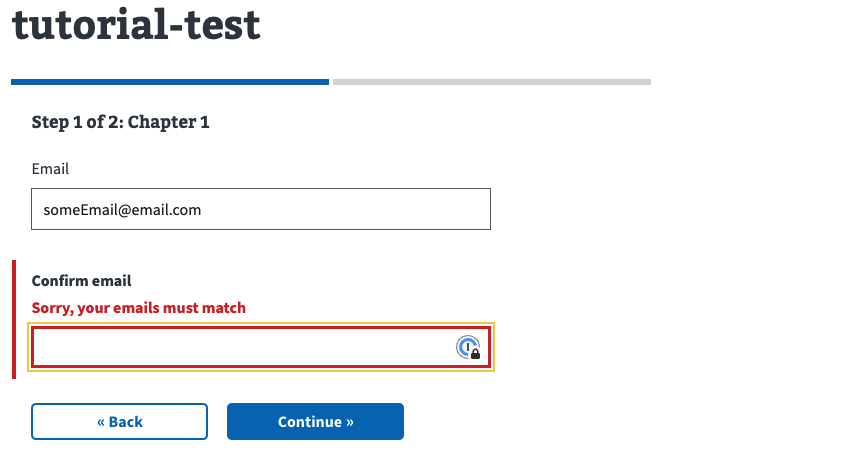Click the lock badge on the autofill icon
The height and width of the screenshot is (455, 846).
point(475,354)
